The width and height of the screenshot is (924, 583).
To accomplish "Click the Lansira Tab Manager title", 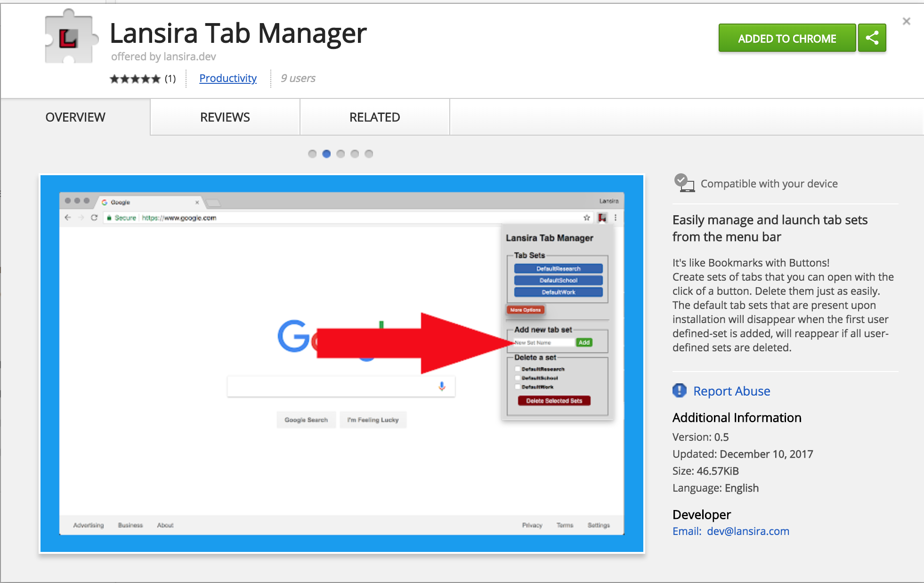I will (238, 33).
